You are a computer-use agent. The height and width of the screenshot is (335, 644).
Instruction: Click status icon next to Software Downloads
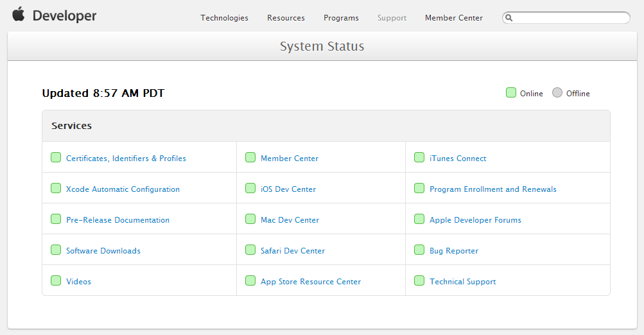coord(56,250)
